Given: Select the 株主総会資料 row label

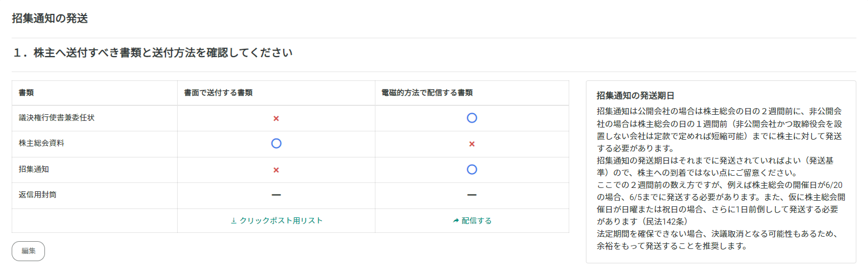Looking at the screenshot, I should [x=41, y=144].
